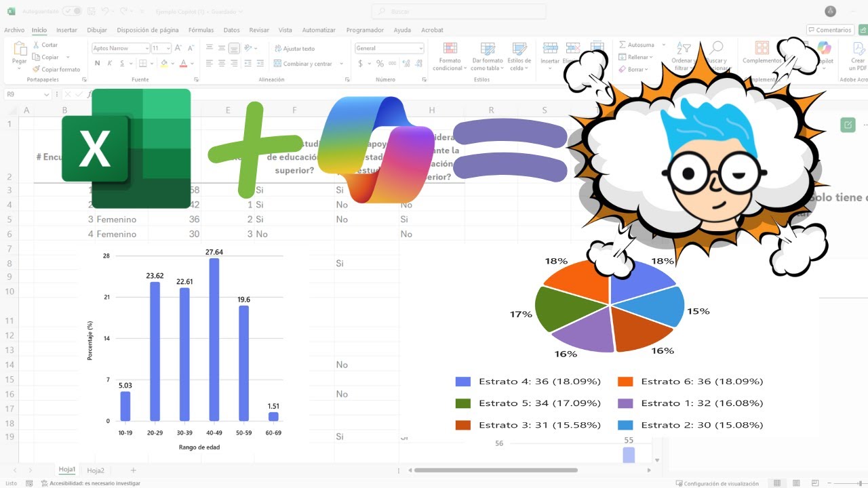Open the font size dropdown
The height and width of the screenshot is (488, 868).
click(167, 48)
